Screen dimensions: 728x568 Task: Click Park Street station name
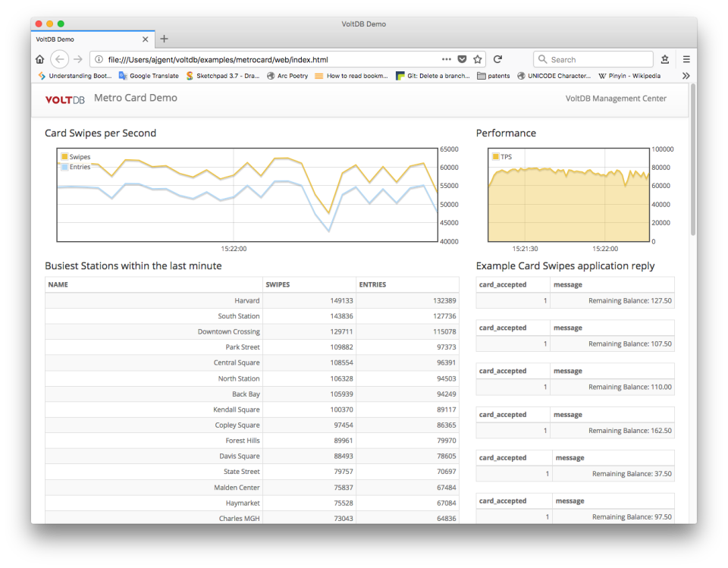(243, 347)
